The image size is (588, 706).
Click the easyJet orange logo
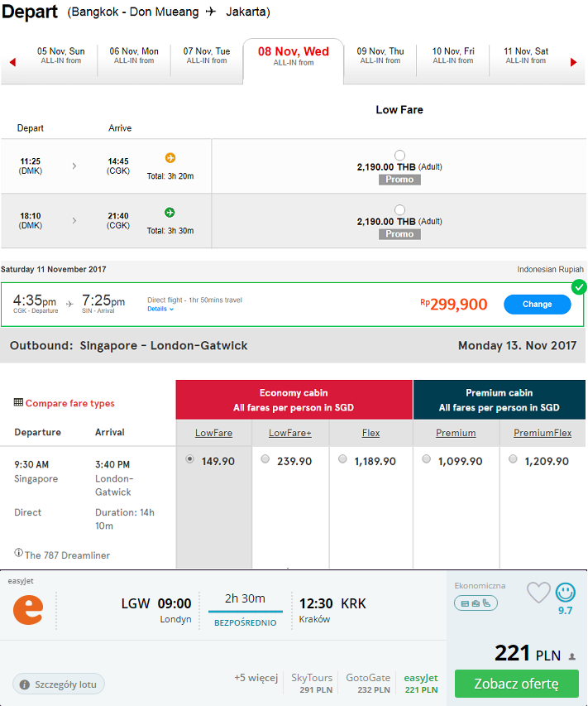[x=28, y=610]
